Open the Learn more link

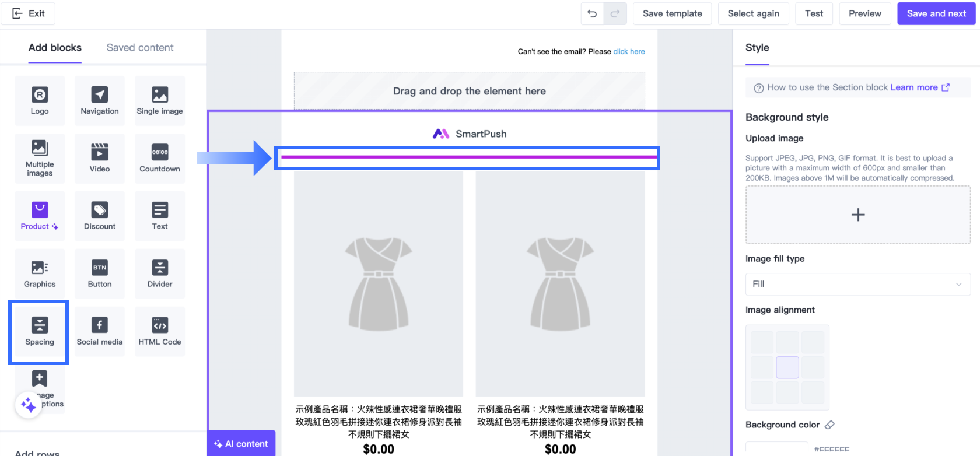tap(914, 87)
